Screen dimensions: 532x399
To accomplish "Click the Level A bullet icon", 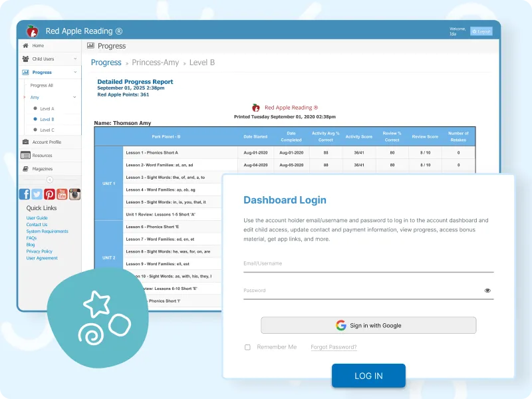I will pyautogui.click(x=35, y=108).
